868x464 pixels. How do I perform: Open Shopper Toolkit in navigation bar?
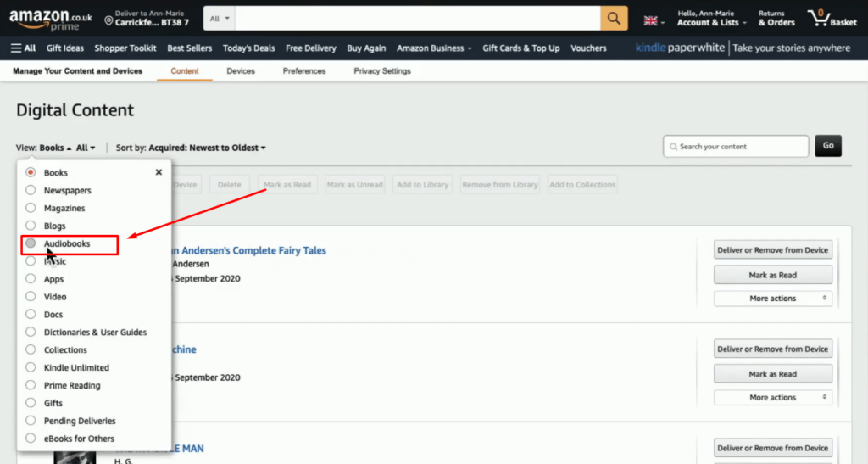(x=125, y=48)
